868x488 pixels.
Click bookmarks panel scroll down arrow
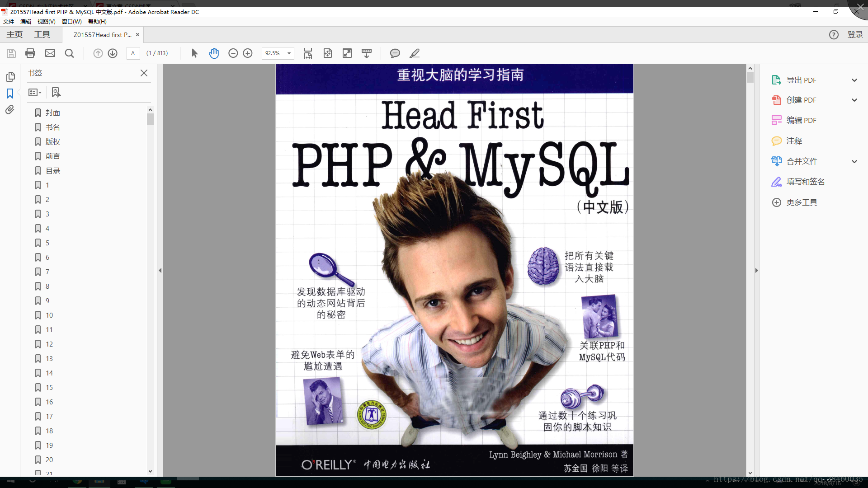click(x=150, y=471)
